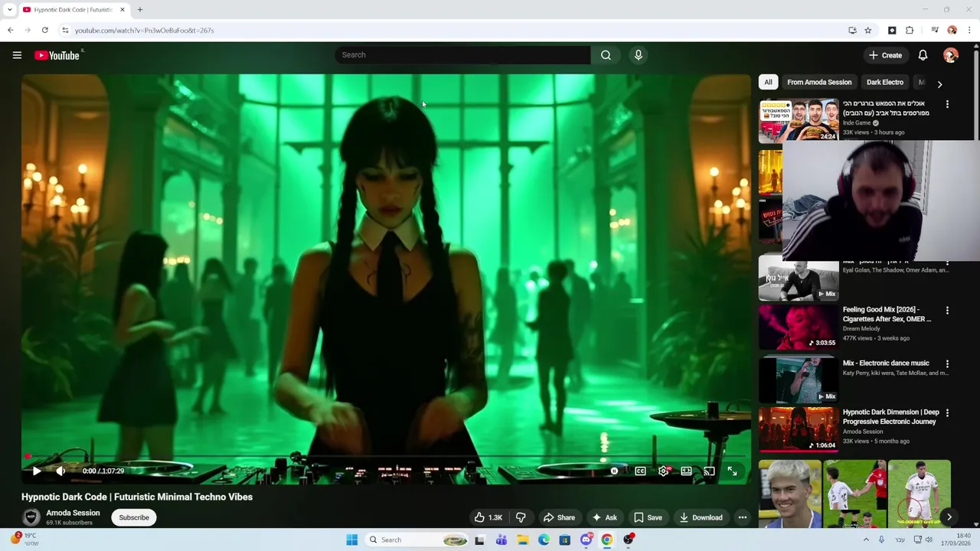980x551 pixels.
Task: Mute the video volume speaker icon
Action: coord(60,471)
